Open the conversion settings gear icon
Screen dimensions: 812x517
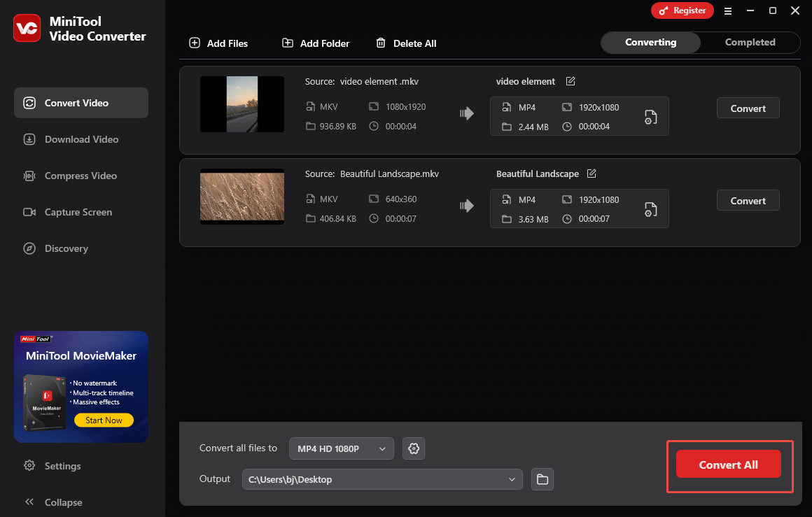click(414, 448)
